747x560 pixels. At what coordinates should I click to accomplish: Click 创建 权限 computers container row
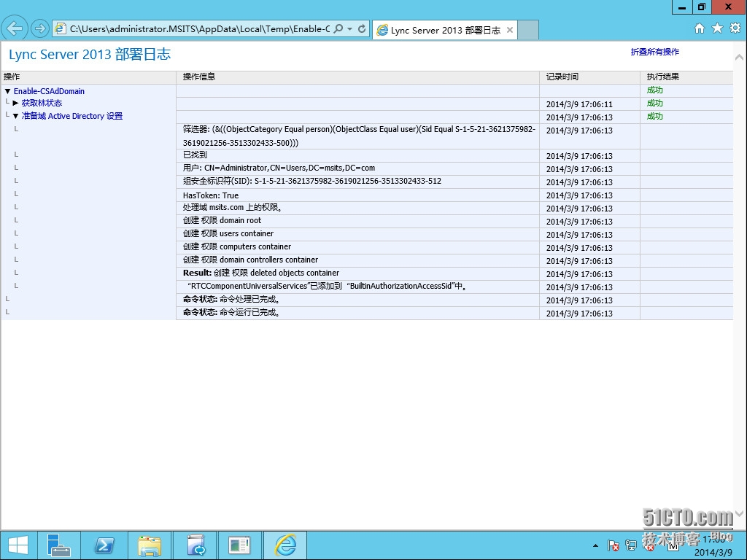click(x=237, y=246)
